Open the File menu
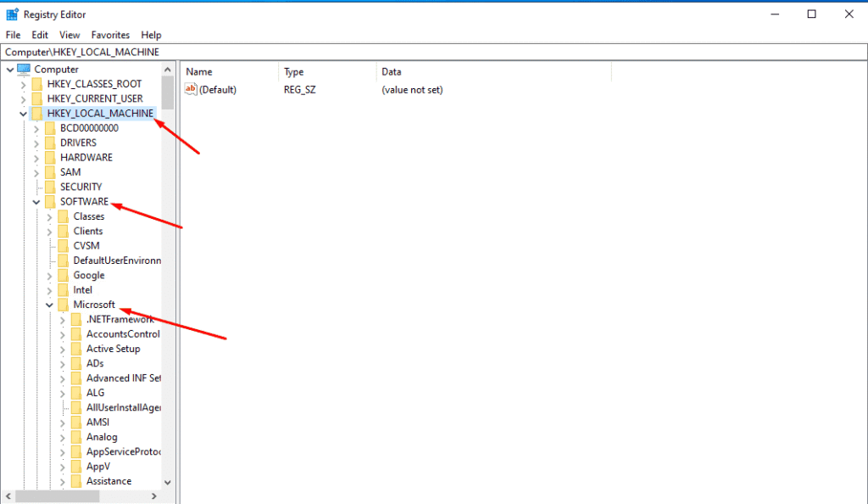The image size is (868, 504). pyautogui.click(x=13, y=35)
